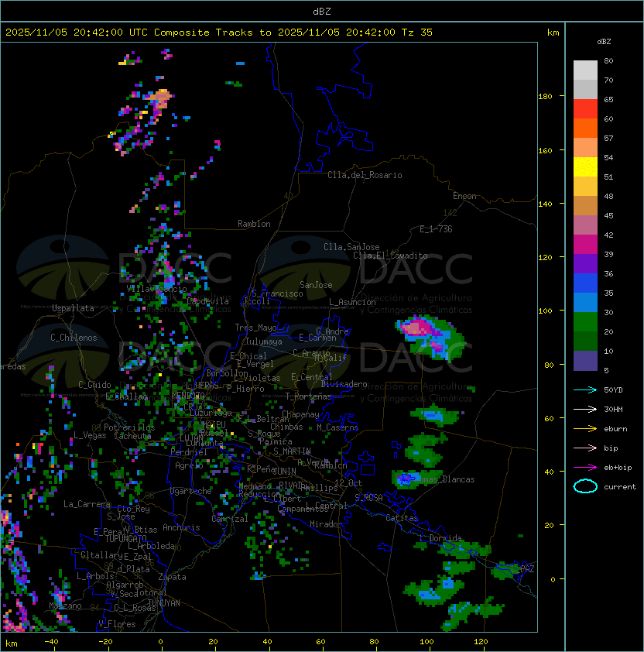The height and width of the screenshot is (652, 644).
Task: Click the Agrelo place label
Action: [x=189, y=465]
